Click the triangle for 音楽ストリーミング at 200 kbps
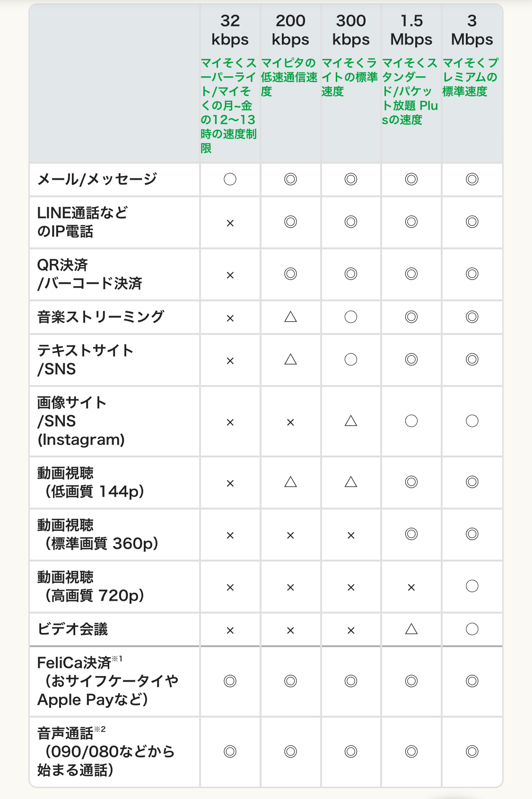 [x=290, y=316]
